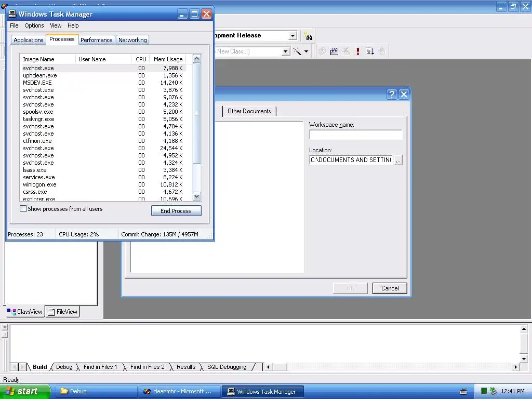This screenshot has height=399, width=532.
Task: Select the Build output tab
Action: point(39,367)
